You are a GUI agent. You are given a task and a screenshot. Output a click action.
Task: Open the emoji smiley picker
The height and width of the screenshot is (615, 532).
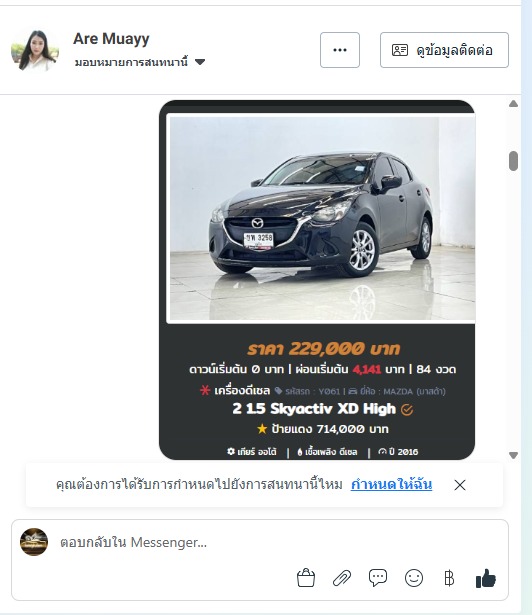(x=414, y=578)
